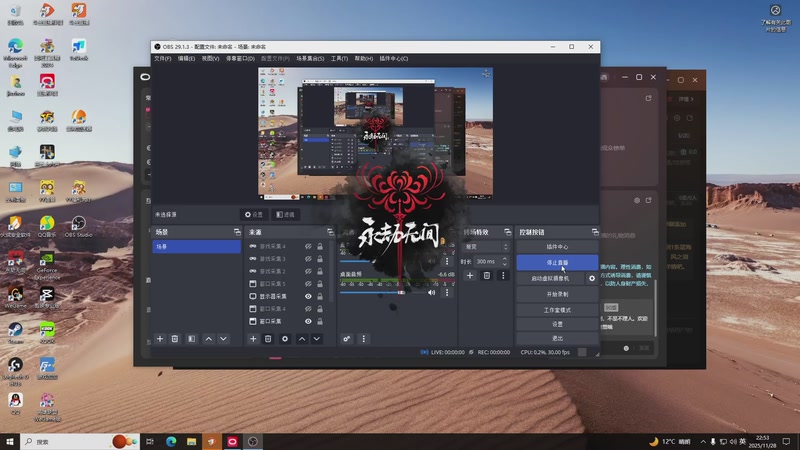This screenshot has height=450, width=800.
Task: Select the 显示器采集 source row
Action: (x=288, y=296)
